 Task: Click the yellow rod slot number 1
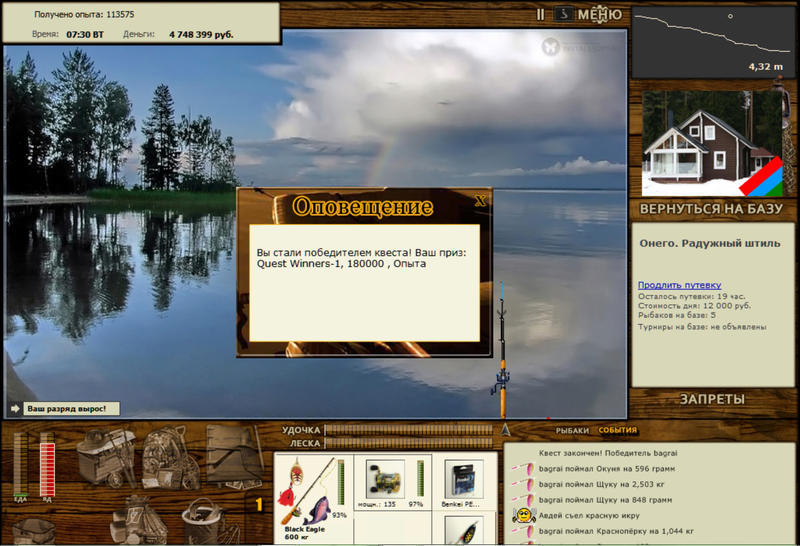click(x=259, y=505)
